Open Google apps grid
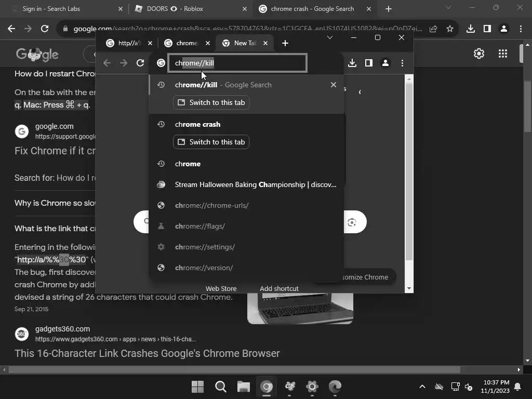Viewport: 532px width, 399px height. coord(502,54)
